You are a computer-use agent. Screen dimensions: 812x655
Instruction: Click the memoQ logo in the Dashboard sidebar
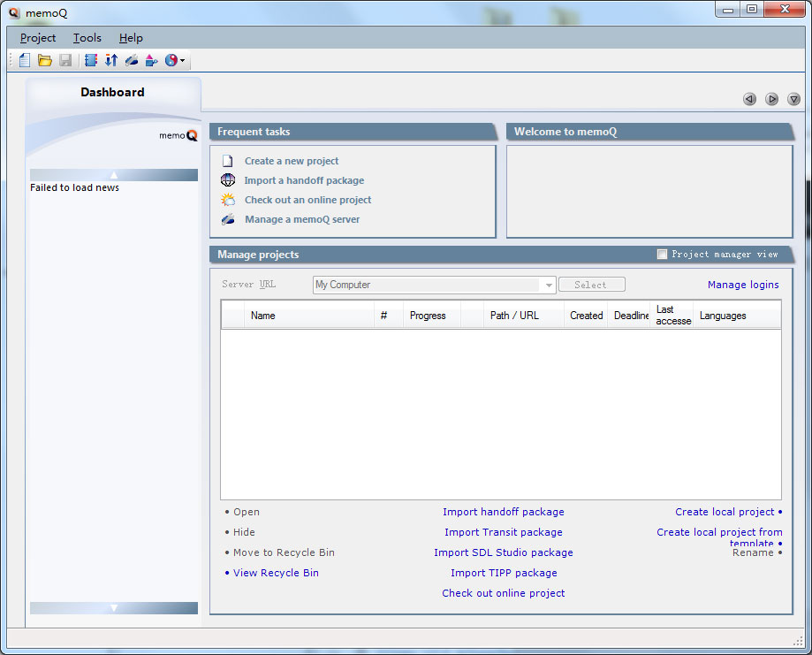[177, 135]
